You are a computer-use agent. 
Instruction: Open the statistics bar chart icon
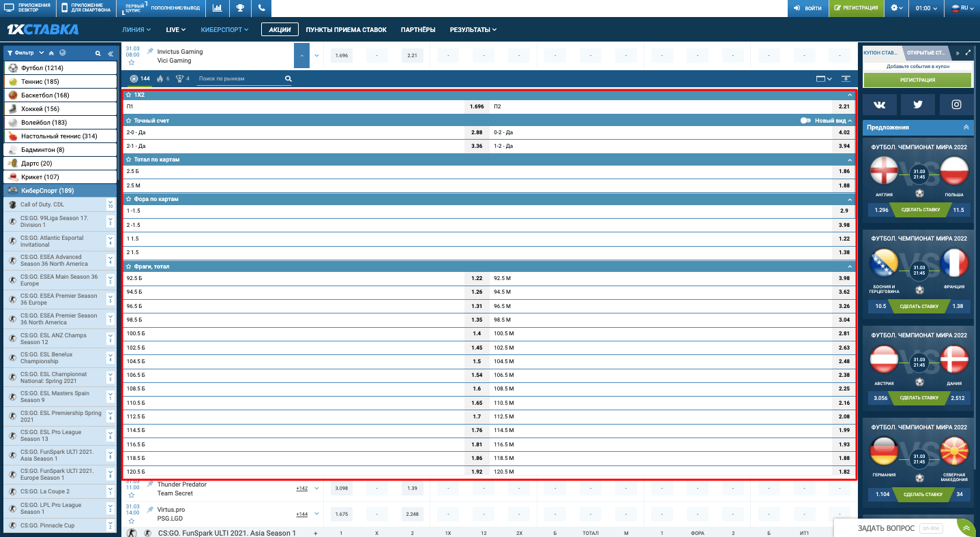point(217,8)
